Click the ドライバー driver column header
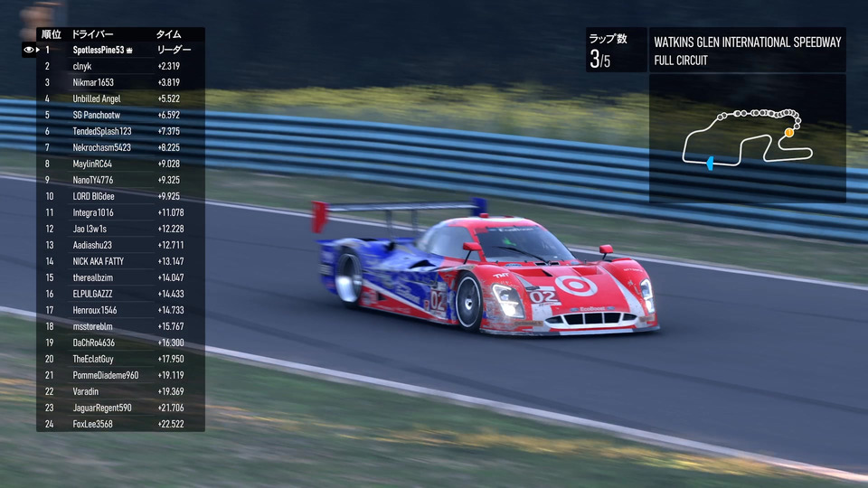Screen dimensions: 868x488 (92, 34)
